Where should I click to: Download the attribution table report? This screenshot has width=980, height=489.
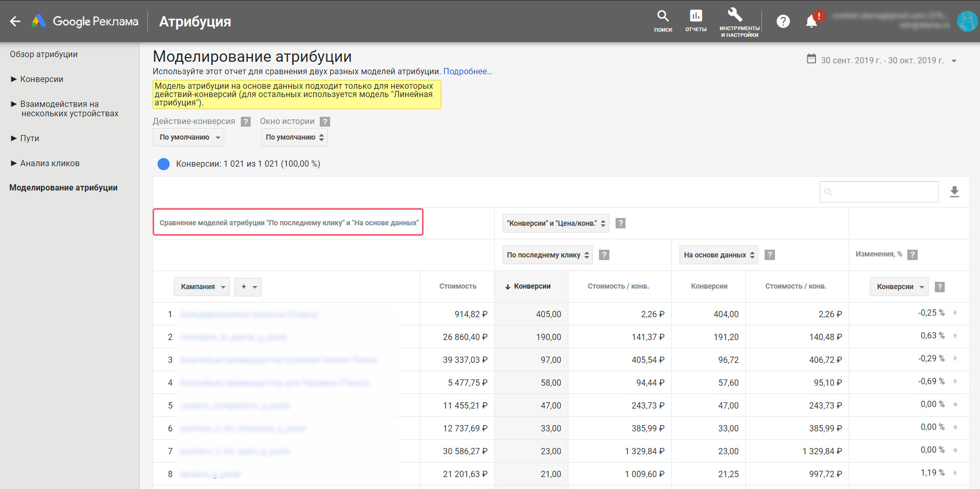click(954, 192)
